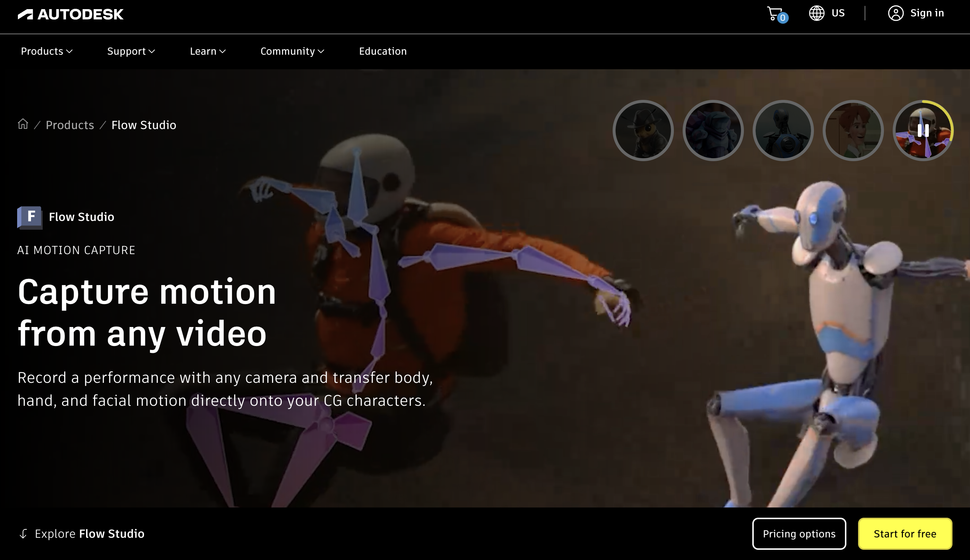Click the Sign in link
Image resolution: width=970 pixels, height=560 pixels.
pyautogui.click(x=927, y=13)
